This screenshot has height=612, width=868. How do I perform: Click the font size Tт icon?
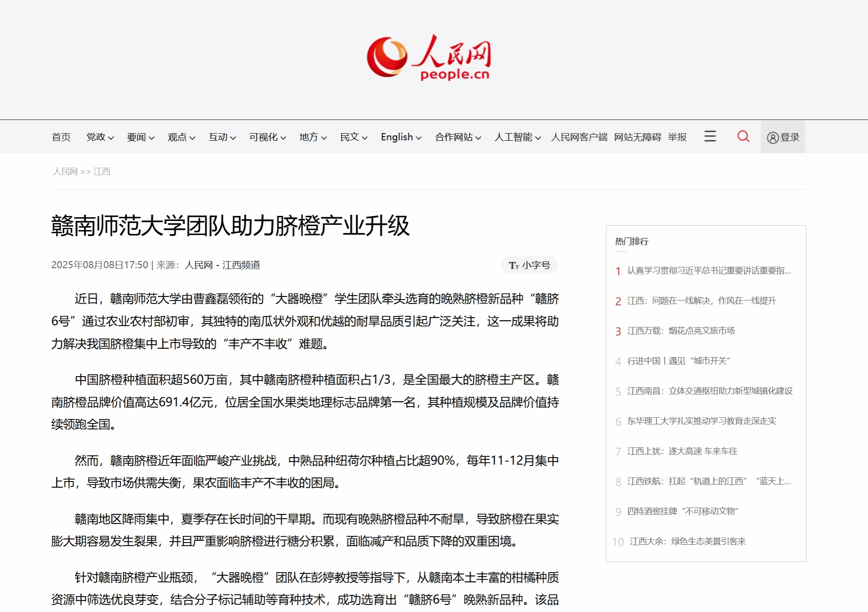click(513, 266)
